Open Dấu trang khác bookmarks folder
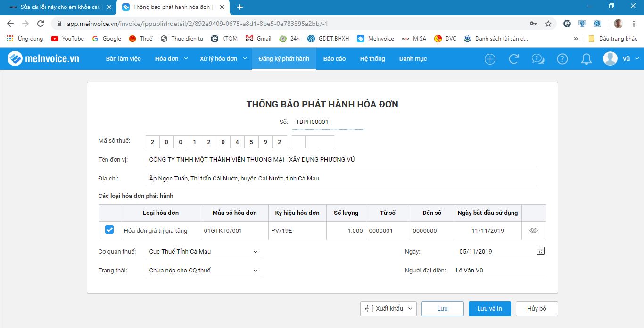This screenshot has height=328, width=644. tap(613, 39)
